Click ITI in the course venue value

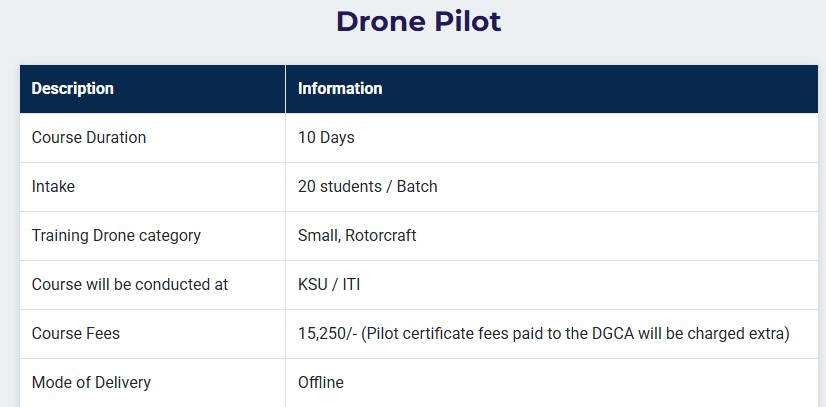[x=351, y=285]
